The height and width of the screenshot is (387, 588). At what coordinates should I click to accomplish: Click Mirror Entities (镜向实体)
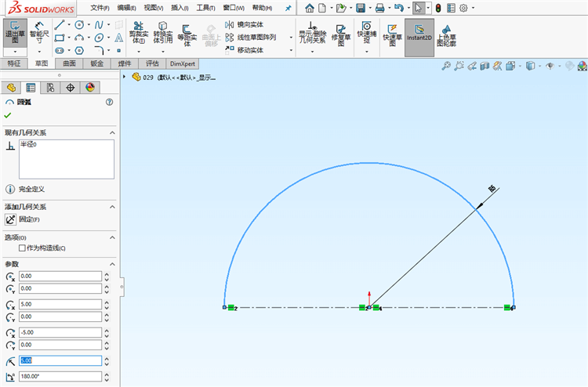245,25
